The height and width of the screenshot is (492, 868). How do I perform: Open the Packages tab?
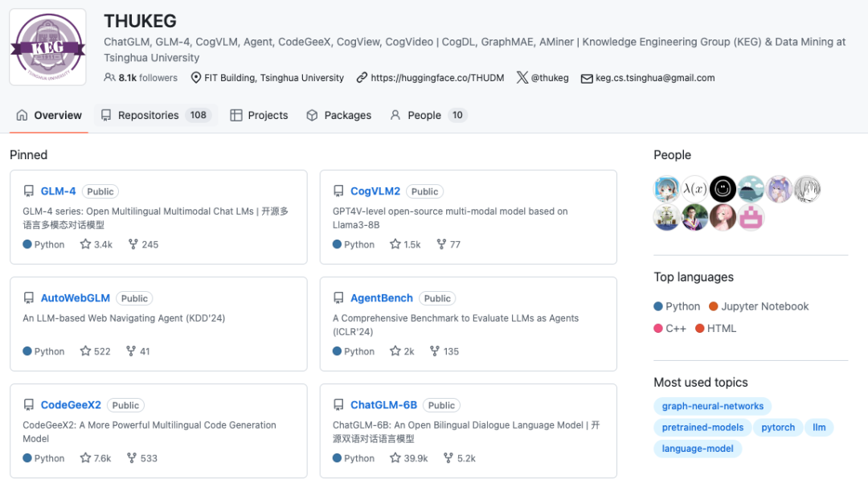(x=339, y=115)
